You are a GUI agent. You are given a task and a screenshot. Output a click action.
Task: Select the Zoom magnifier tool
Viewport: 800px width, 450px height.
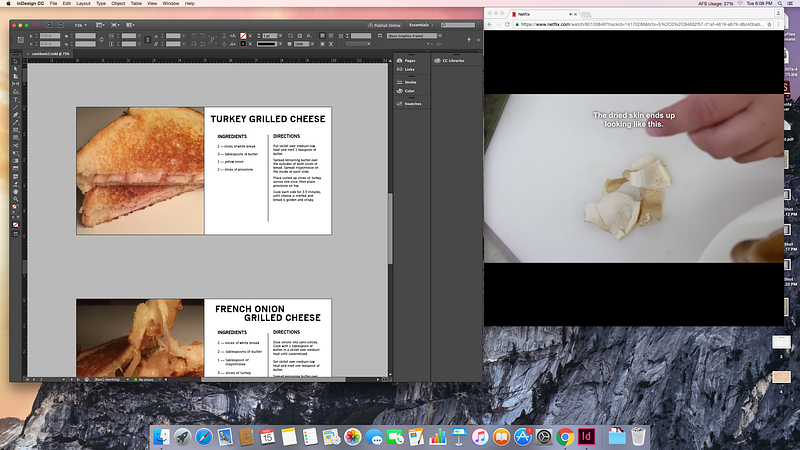(x=16, y=199)
